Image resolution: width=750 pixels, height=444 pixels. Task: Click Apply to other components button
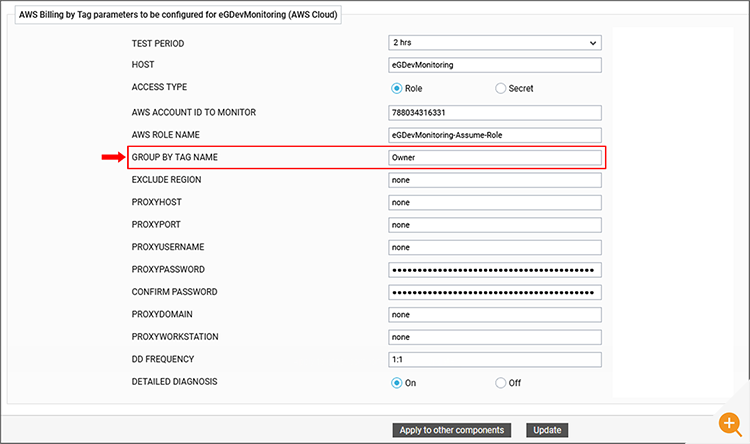pyautogui.click(x=452, y=430)
